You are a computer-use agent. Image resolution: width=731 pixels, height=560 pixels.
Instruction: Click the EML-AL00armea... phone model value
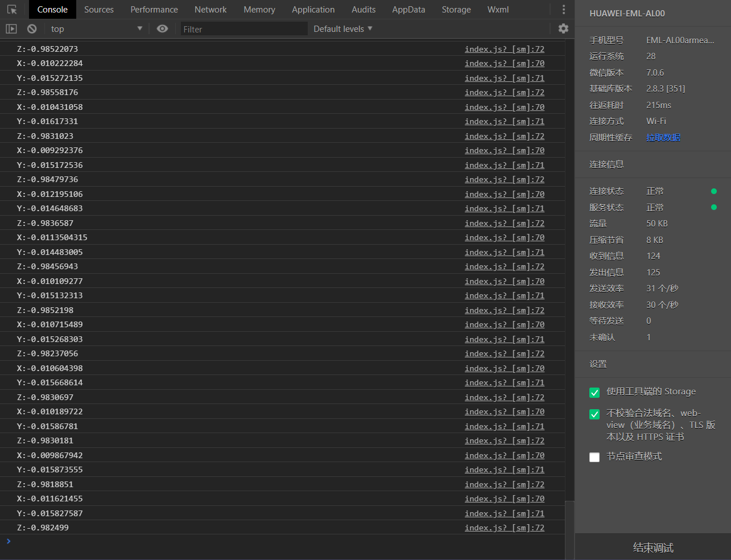pos(680,40)
